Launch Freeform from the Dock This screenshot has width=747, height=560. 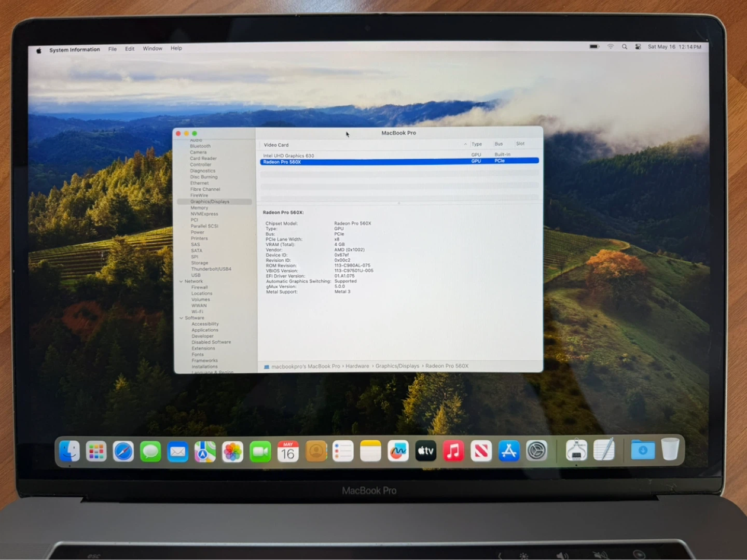[x=398, y=451]
